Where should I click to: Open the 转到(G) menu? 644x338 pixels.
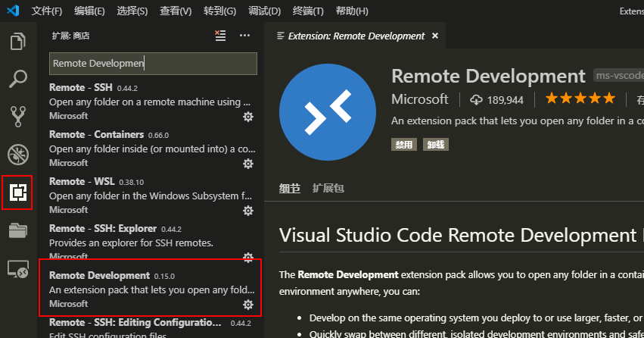[219, 11]
